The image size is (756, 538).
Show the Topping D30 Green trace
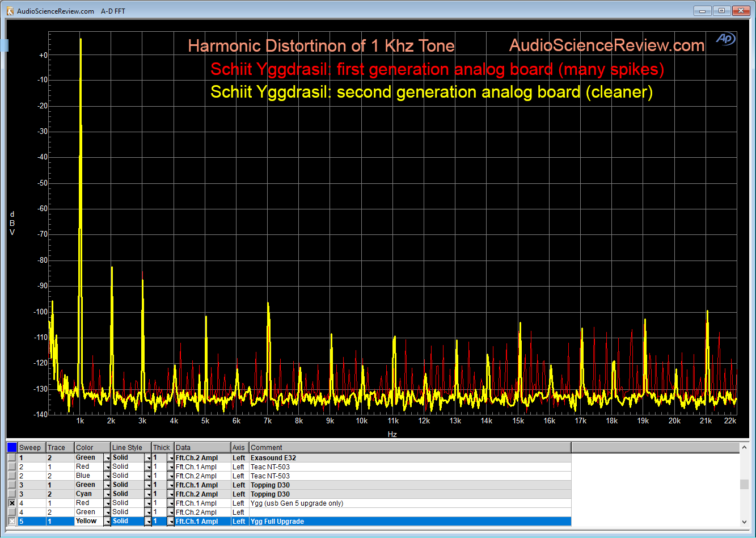12,485
